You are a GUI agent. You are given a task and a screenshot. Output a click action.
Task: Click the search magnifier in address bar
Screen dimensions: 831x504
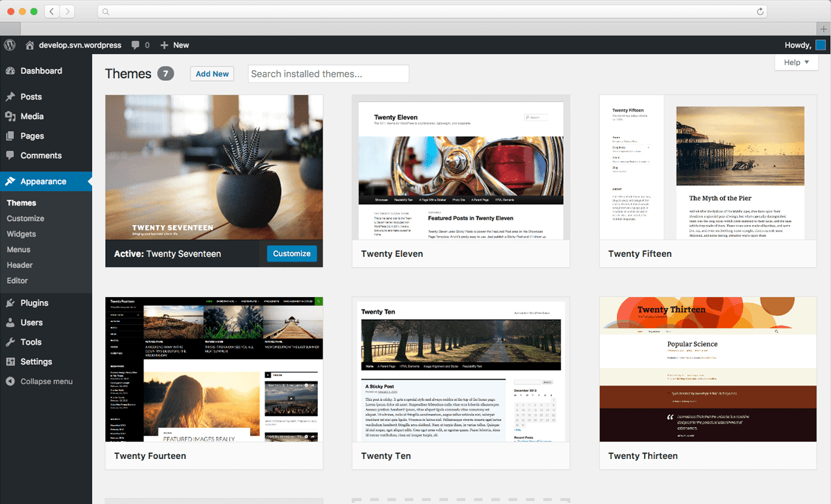pos(105,12)
